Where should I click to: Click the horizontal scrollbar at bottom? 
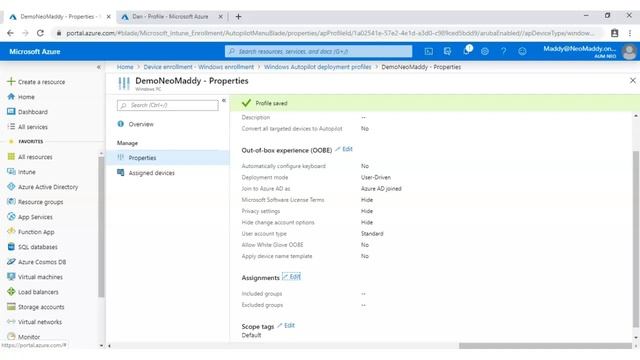tap(545, 346)
